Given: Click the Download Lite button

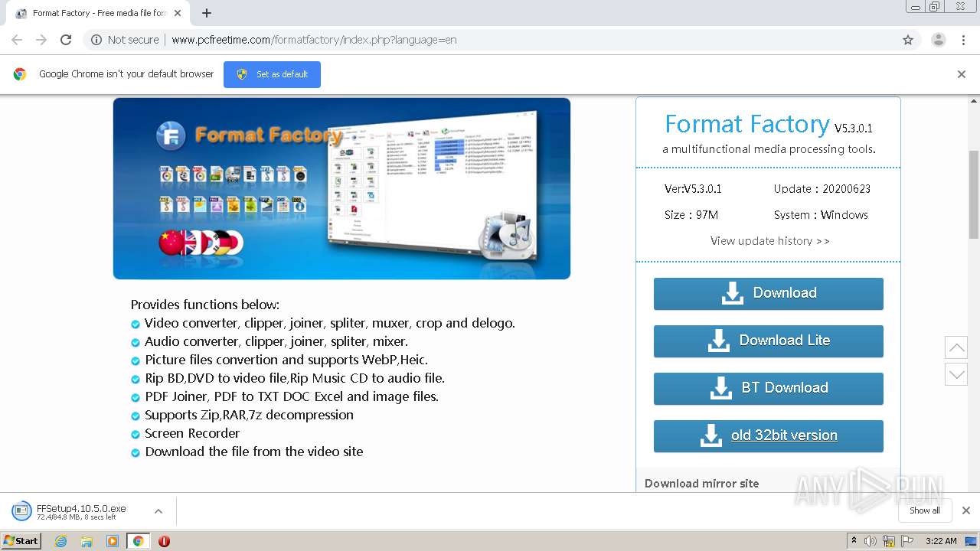Looking at the screenshot, I should pos(769,341).
